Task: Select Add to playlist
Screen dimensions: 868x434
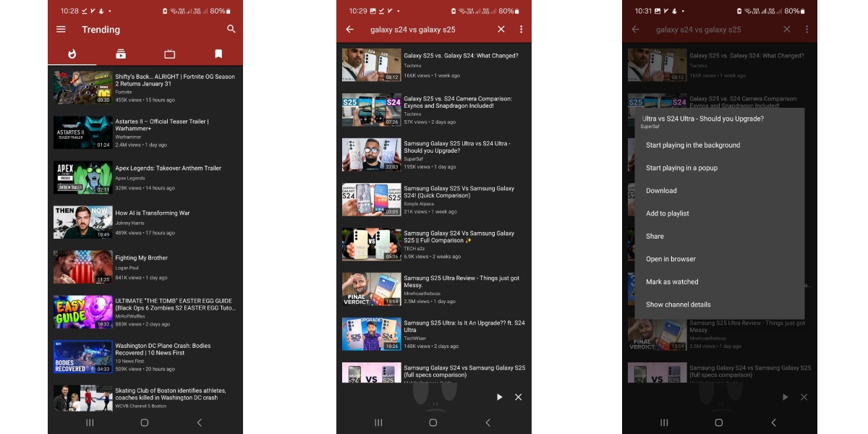Action: pyautogui.click(x=720, y=213)
